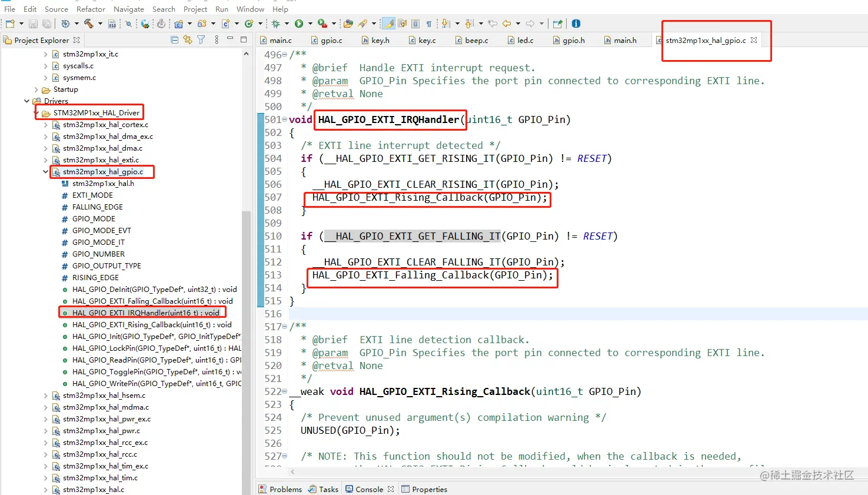Click the Debug bug icon
The height and width of the screenshot is (495, 868).
pyautogui.click(x=275, y=24)
